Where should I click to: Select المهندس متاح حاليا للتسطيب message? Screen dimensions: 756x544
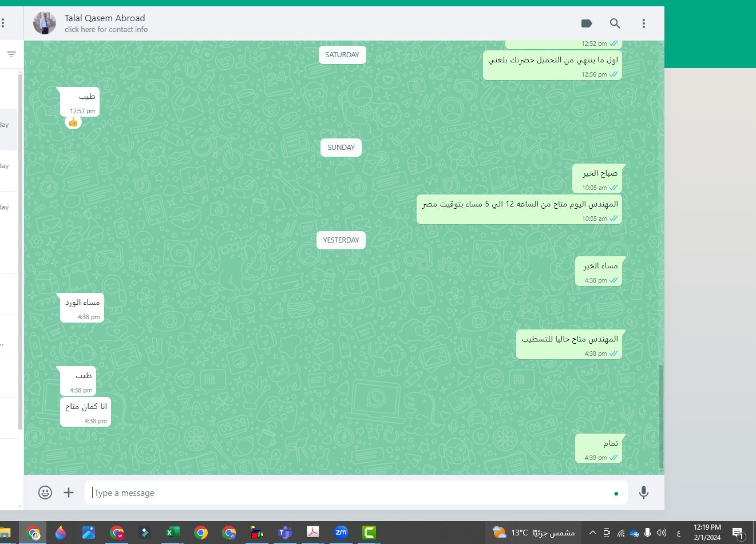point(569,344)
